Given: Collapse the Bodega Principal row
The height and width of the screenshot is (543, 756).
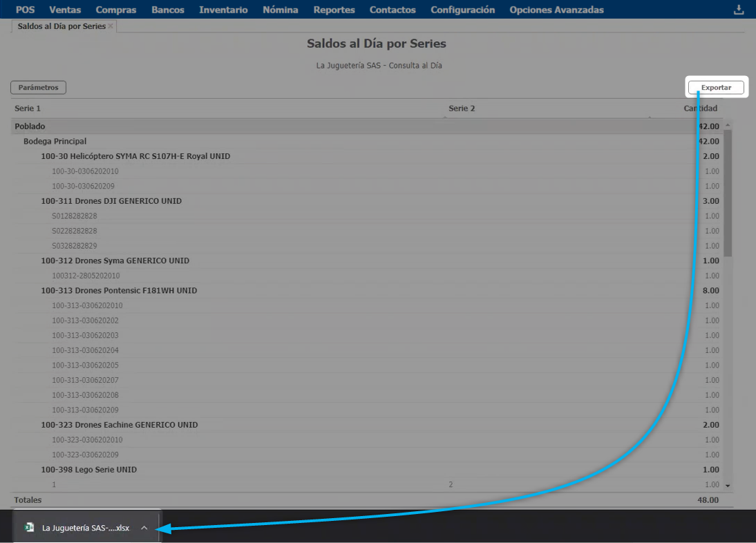Looking at the screenshot, I should (x=55, y=141).
